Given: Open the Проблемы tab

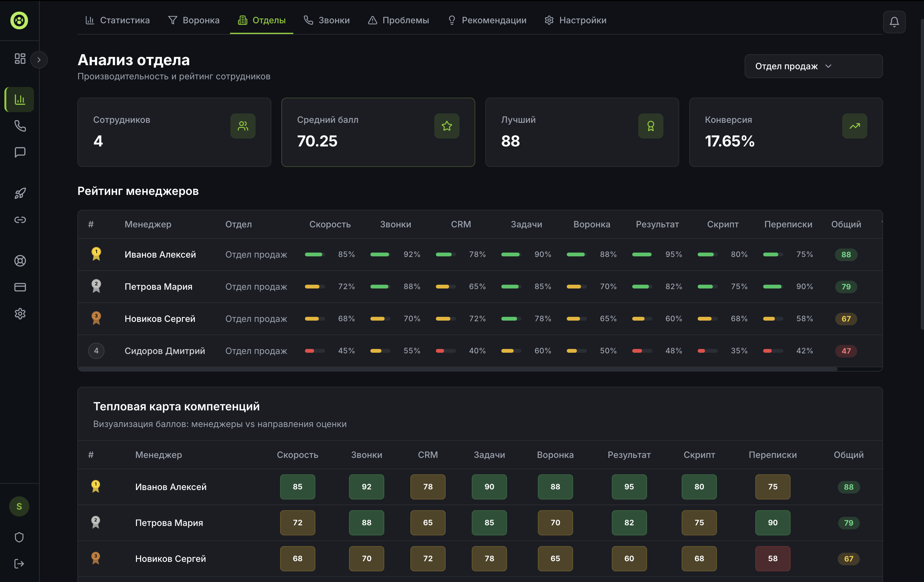Looking at the screenshot, I should (x=398, y=20).
